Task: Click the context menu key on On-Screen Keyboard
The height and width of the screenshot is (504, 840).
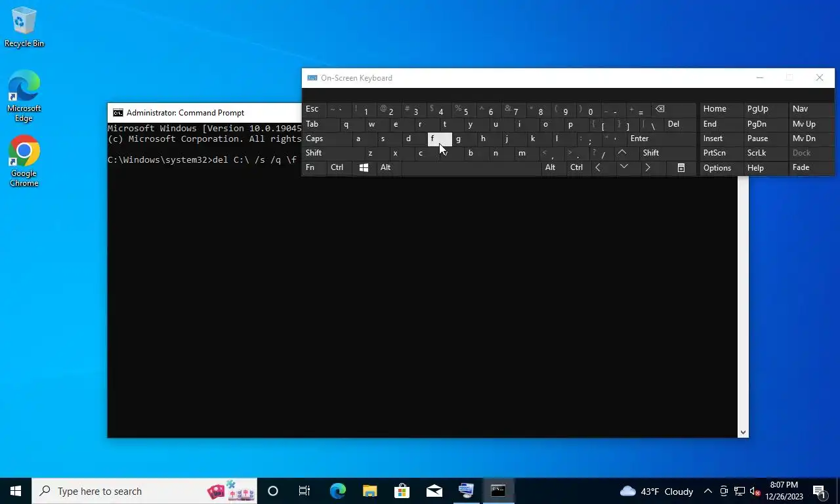Action: pyautogui.click(x=681, y=168)
